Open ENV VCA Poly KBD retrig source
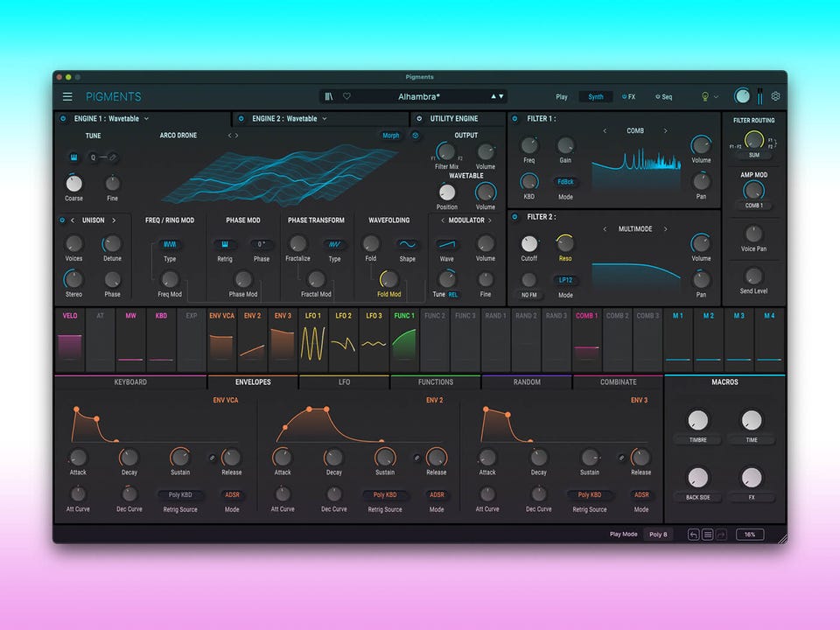 point(180,495)
